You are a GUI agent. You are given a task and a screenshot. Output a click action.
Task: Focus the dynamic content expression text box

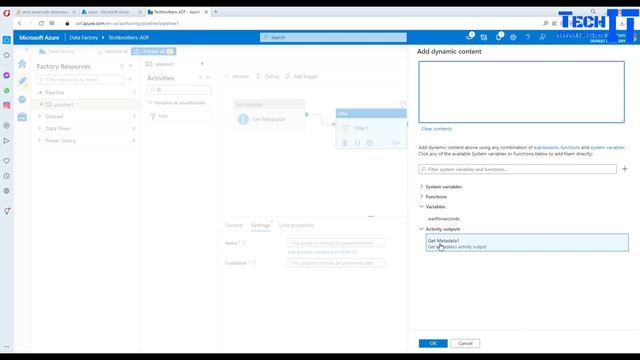pos(521,92)
